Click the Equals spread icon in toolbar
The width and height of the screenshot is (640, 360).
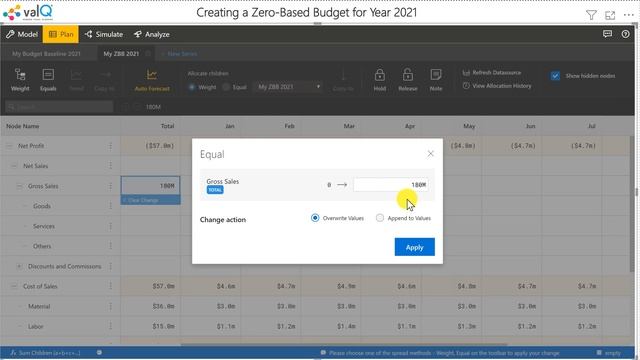[x=48, y=80]
